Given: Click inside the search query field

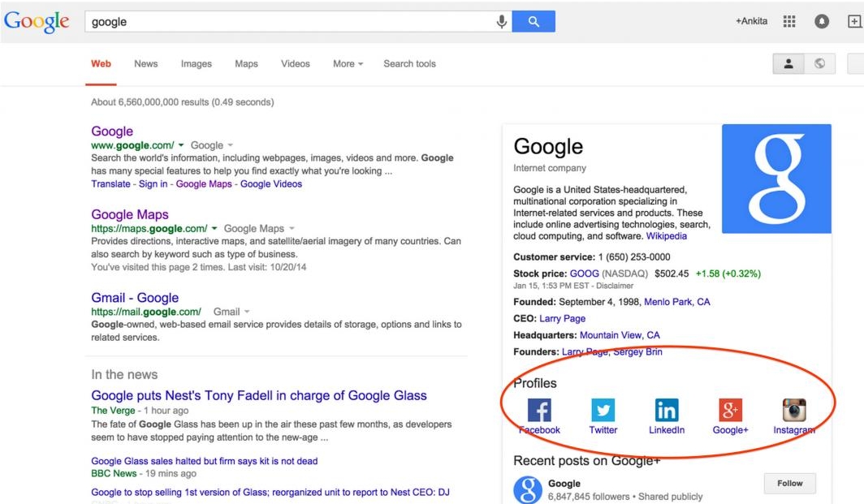Looking at the screenshot, I should [244, 21].
